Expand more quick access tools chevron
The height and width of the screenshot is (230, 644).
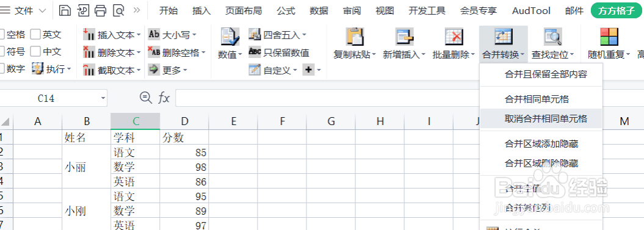137,10
